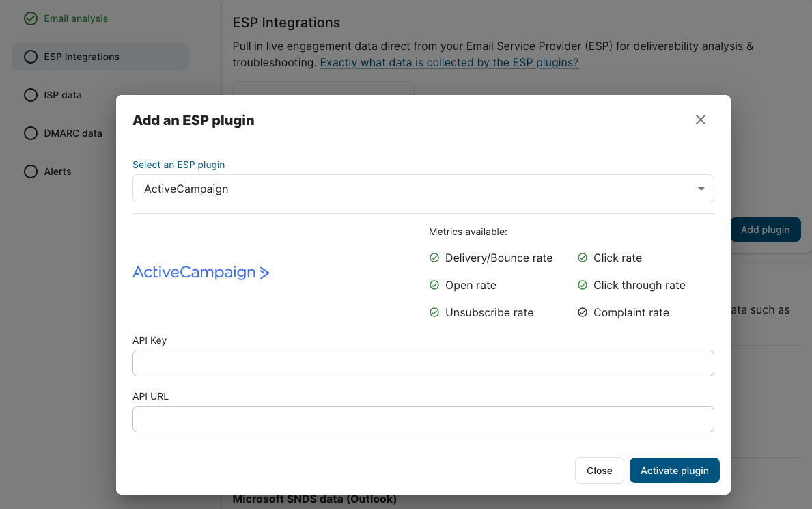Click the Add plugin button behind the dialog
Screen dimensions: 812x509
click(766, 230)
